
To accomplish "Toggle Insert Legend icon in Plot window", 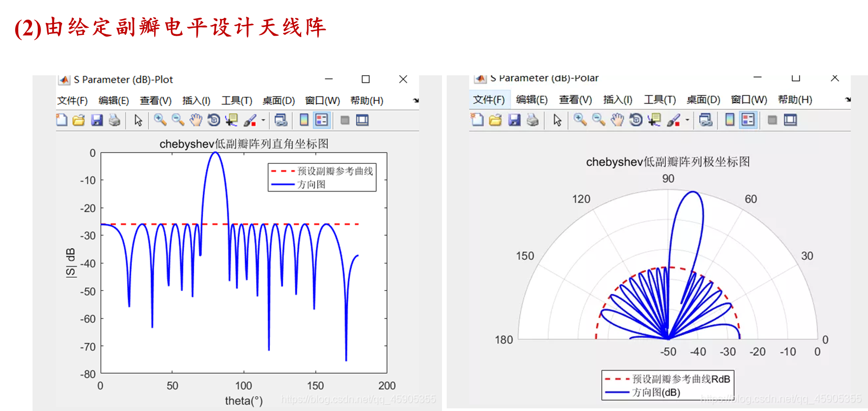I will (322, 120).
